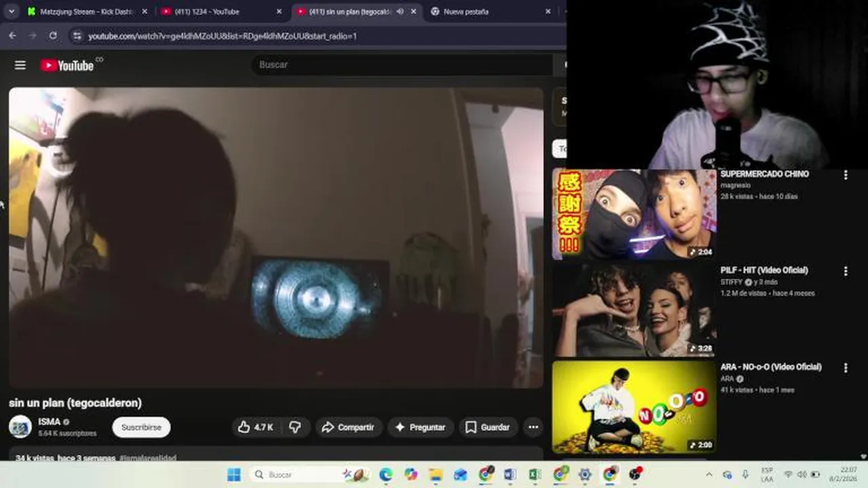Open Excel from the taskbar
This screenshot has width=868, height=488.
(x=535, y=474)
